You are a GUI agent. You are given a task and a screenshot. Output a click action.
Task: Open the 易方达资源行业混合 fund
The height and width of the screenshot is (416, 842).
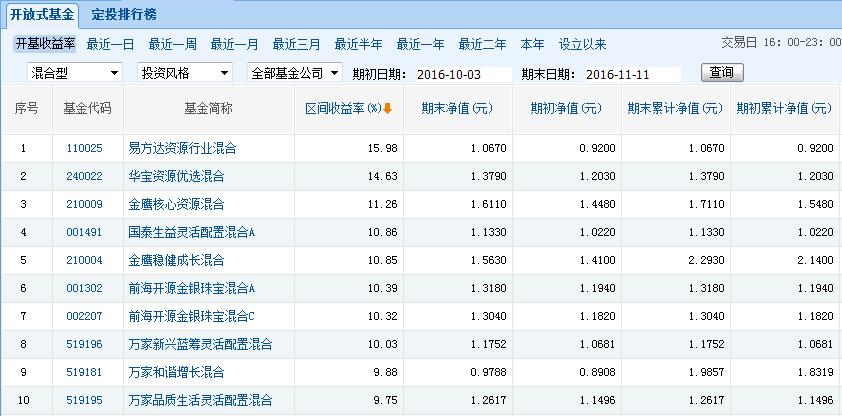[183, 149]
